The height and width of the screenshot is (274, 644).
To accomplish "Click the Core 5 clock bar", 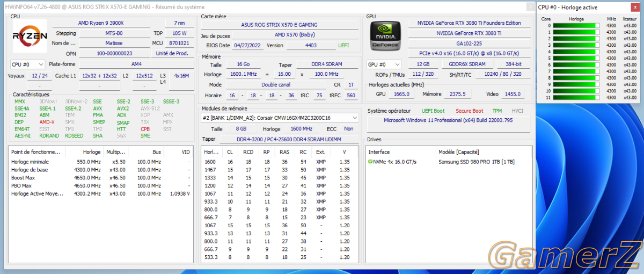I will coord(576,58).
